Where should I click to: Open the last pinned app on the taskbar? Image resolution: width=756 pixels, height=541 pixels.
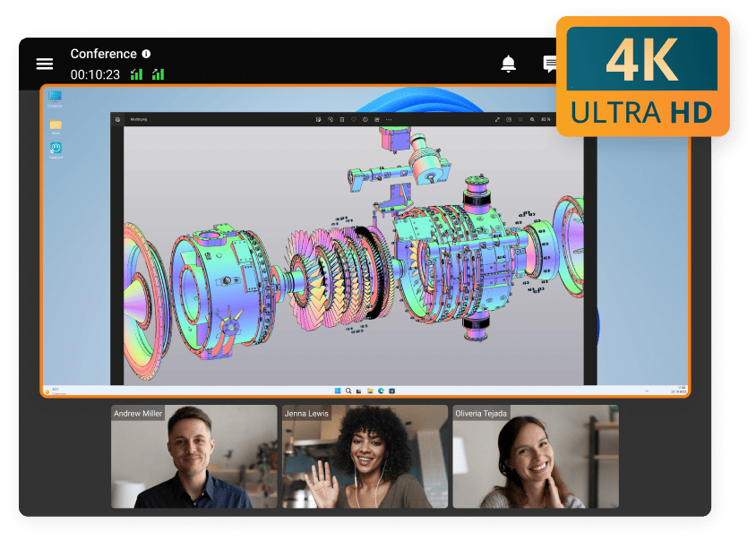coord(392,391)
